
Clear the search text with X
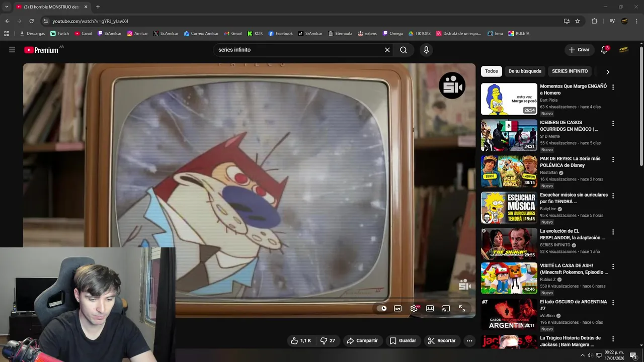coord(387,50)
